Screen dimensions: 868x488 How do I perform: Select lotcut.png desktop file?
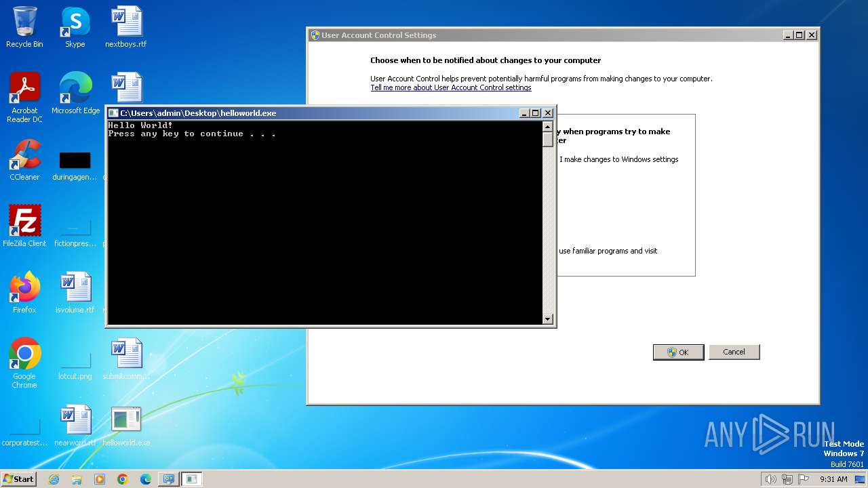[x=75, y=367]
